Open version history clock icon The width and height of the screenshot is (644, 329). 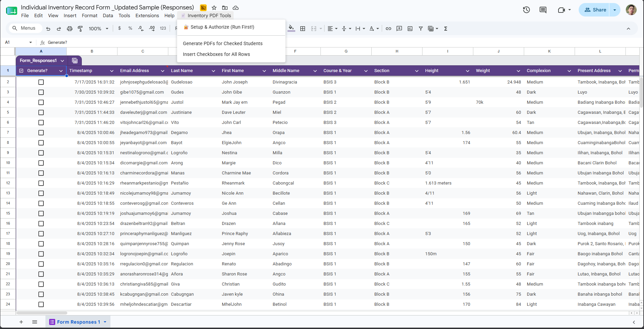[x=527, y=10]
